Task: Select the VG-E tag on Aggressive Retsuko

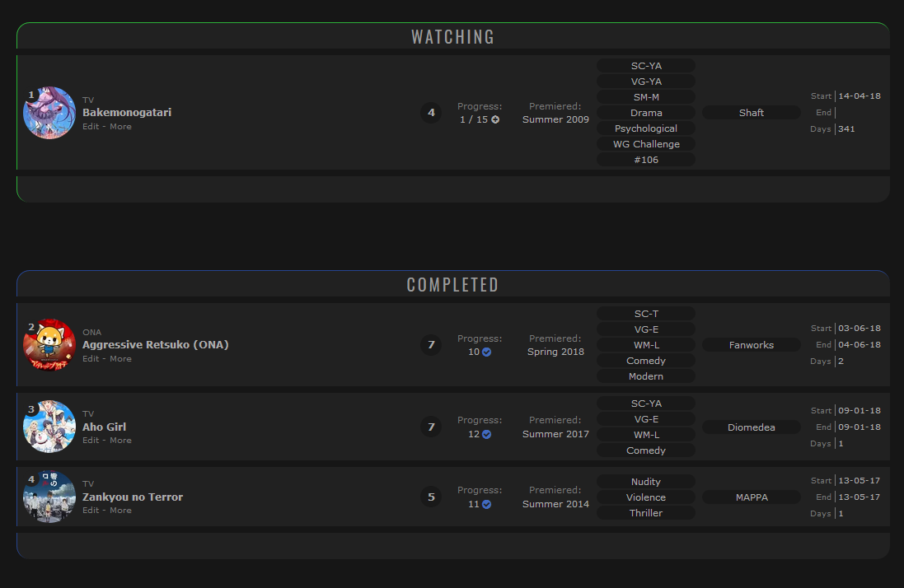Action: point(646,329)
